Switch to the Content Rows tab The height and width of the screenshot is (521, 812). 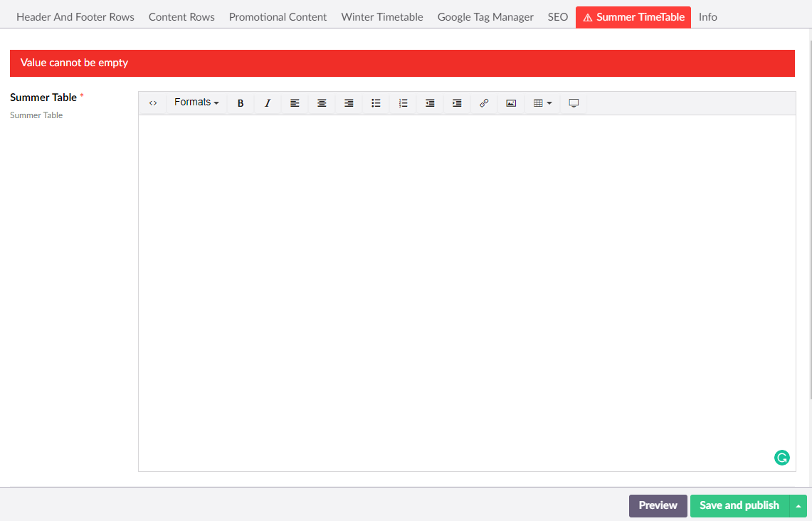click(x=181, y=17)
